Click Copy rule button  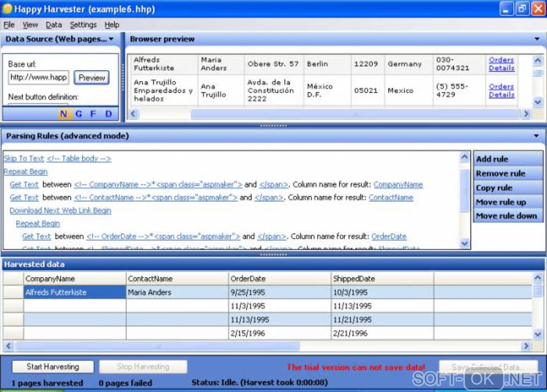(508, 188)
